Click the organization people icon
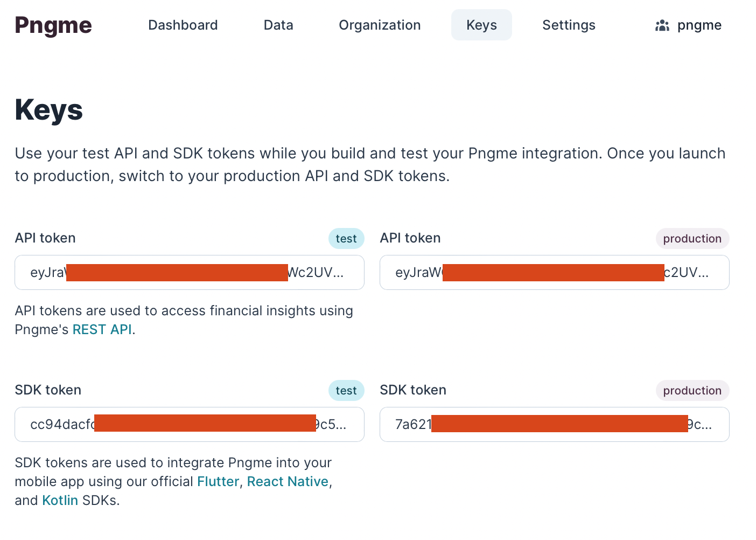Screen dimensions: 756x540 [x=662, y=25]
